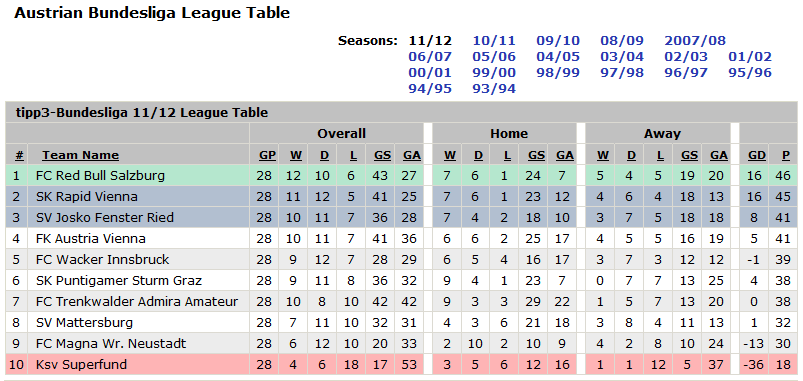Click the current 11/12 season label
Viewport: 803px width, 381px height.
(x=430, y=41)
